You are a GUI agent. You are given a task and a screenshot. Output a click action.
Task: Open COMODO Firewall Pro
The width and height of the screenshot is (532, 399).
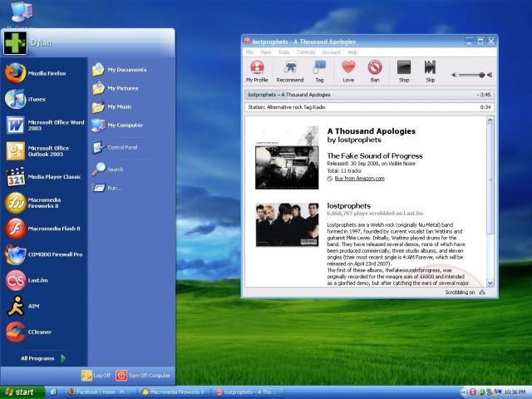click(44, 254)
